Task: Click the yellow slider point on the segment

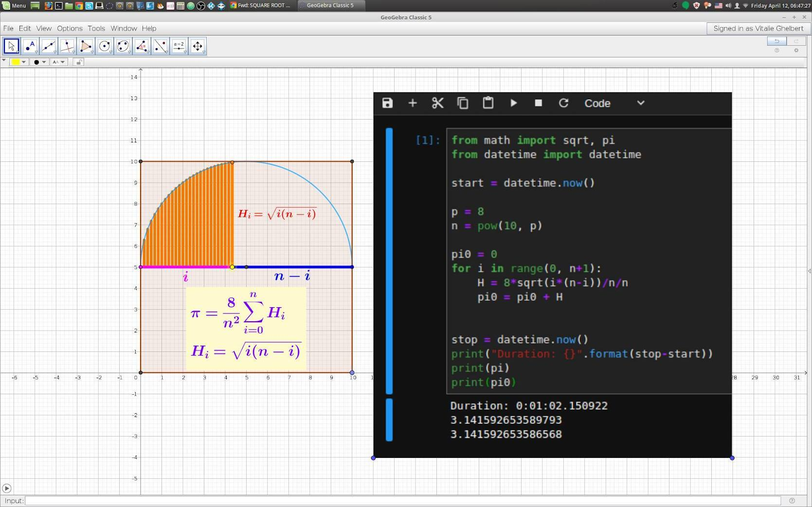Action: click(232, 267)
